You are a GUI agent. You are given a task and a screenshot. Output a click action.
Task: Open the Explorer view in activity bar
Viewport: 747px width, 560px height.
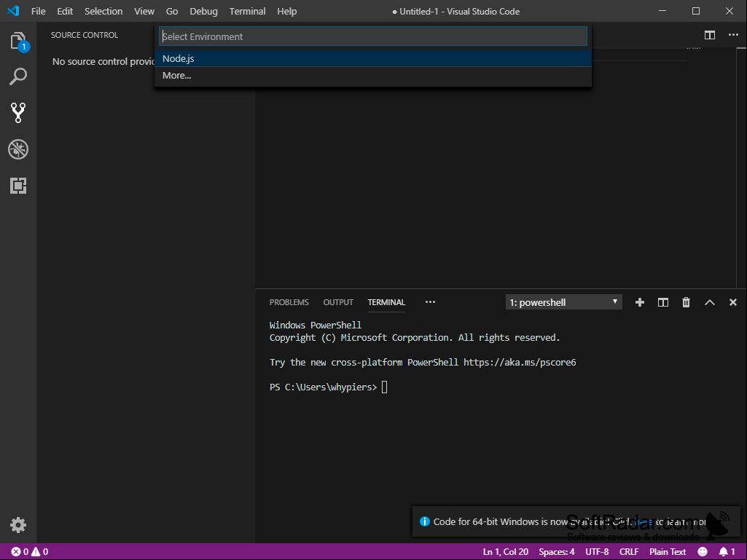tap(18, 41)
